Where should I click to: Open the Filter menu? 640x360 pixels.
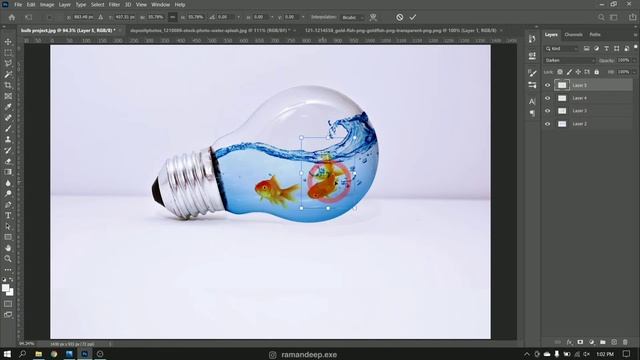click(114, 4)
